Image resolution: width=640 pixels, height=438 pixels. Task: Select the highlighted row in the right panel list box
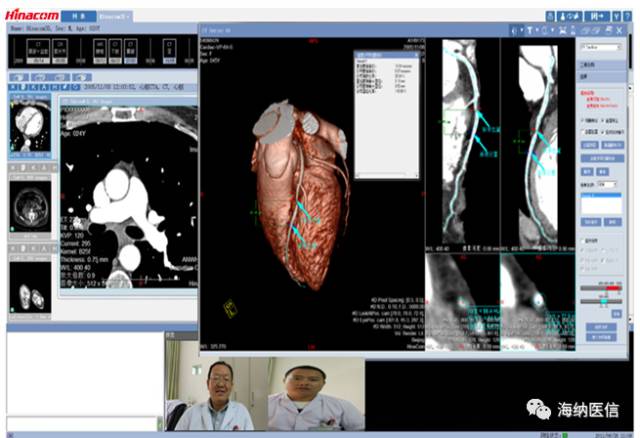(602, 196)
